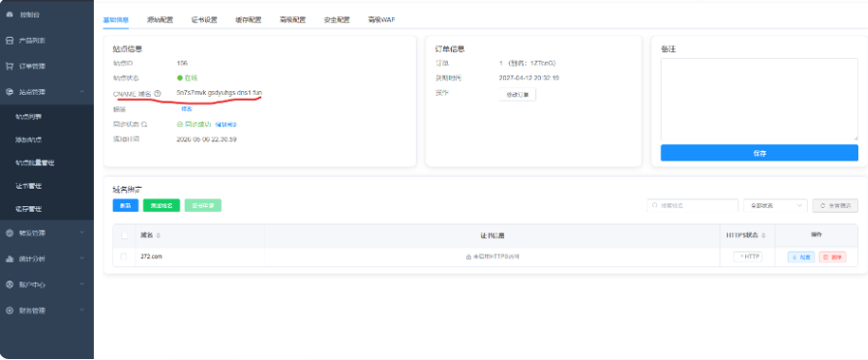Viewport: 868px width, 360px height.
Task: Click the 订单管理 shopping cart icon
Action: (x=10, y=67)
